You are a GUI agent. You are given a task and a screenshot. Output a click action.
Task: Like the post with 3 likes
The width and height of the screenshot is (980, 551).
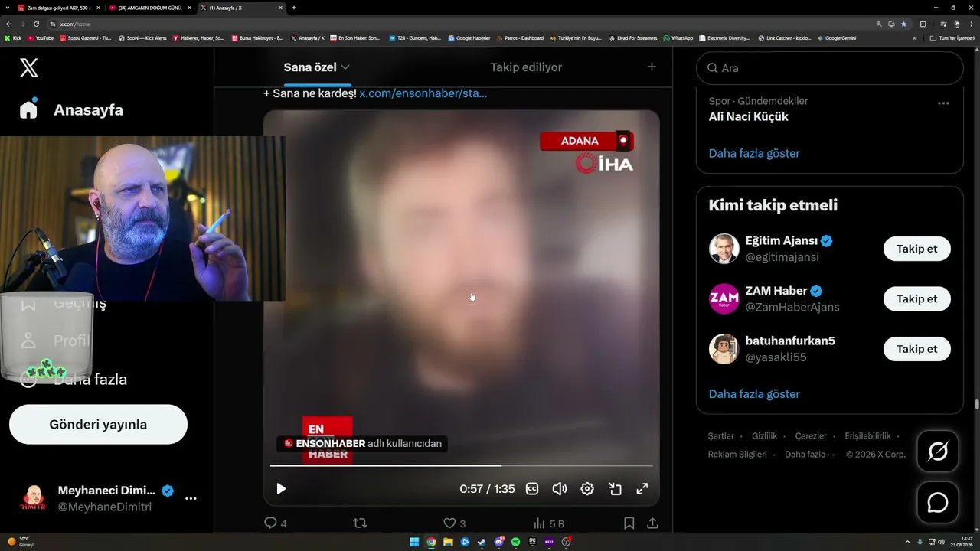(x=454, y=523)
